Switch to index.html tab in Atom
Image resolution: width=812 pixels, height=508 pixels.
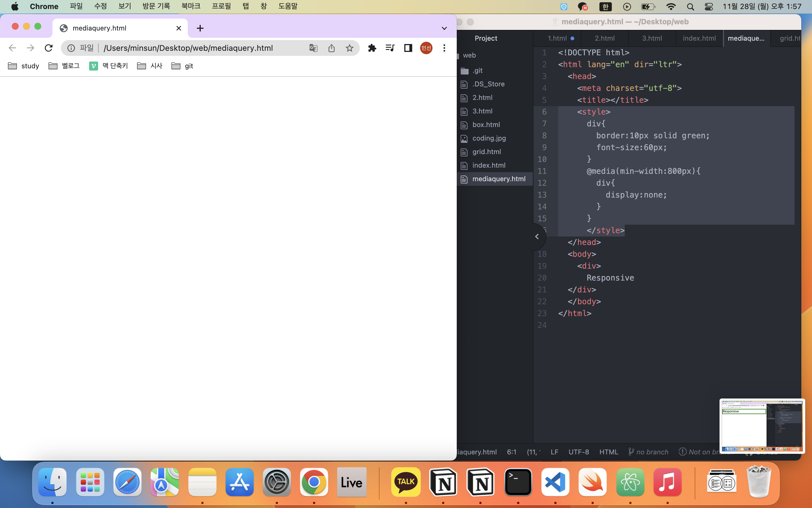[699, 38]
